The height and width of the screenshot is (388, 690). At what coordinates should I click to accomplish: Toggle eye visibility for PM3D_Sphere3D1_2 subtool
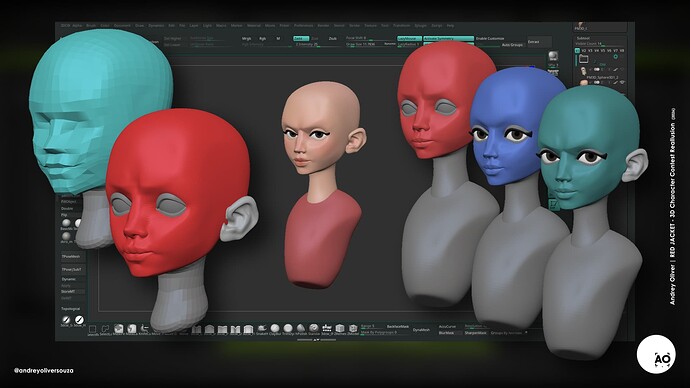(622, 82)
